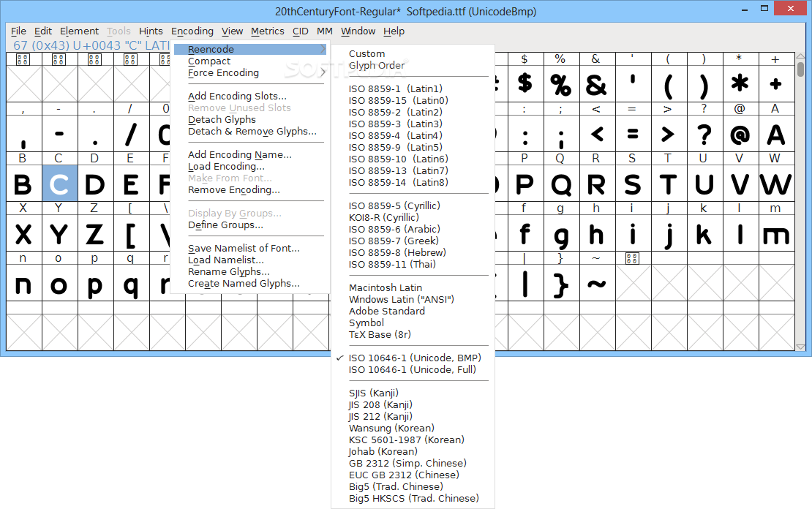The image size is (812, 509).
Task: Select the tilde glyph cell
Action: click(596, 283)
